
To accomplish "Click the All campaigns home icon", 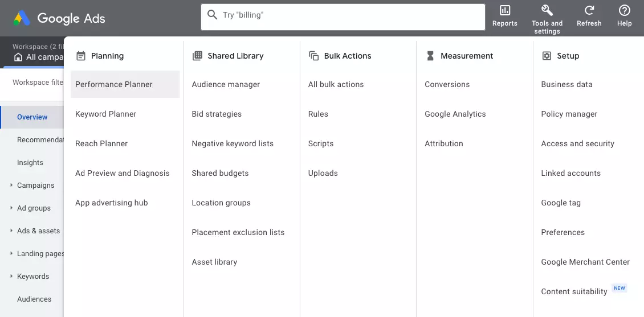I will pyautogui.click(x=18, y=57).
